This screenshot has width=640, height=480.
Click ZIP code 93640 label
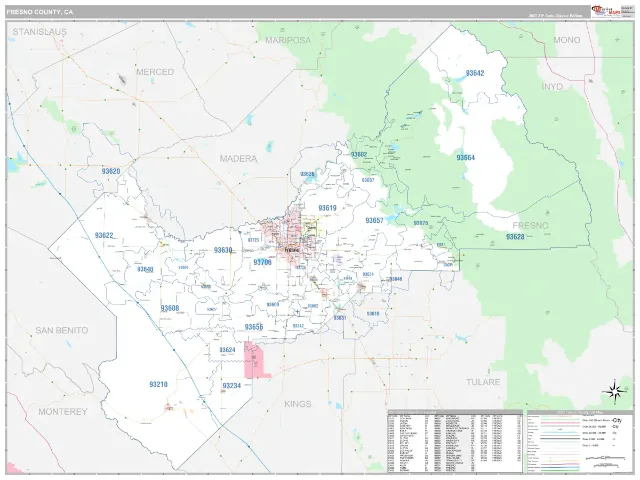coord(145,269)
